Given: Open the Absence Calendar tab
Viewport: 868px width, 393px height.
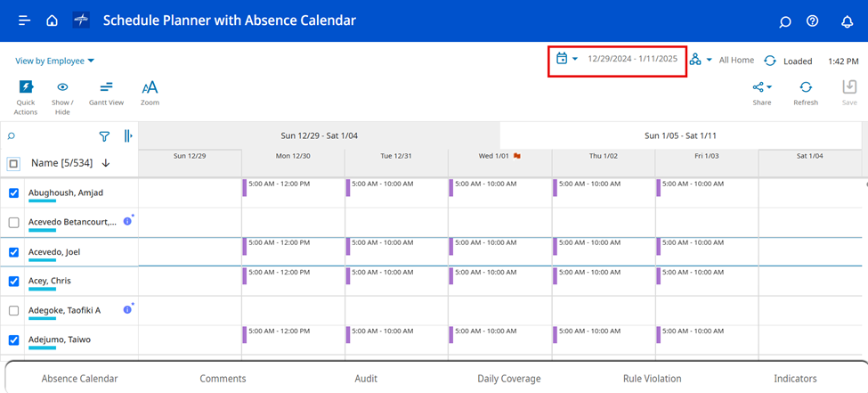Looking at the screenshot, I should [79, 379].
